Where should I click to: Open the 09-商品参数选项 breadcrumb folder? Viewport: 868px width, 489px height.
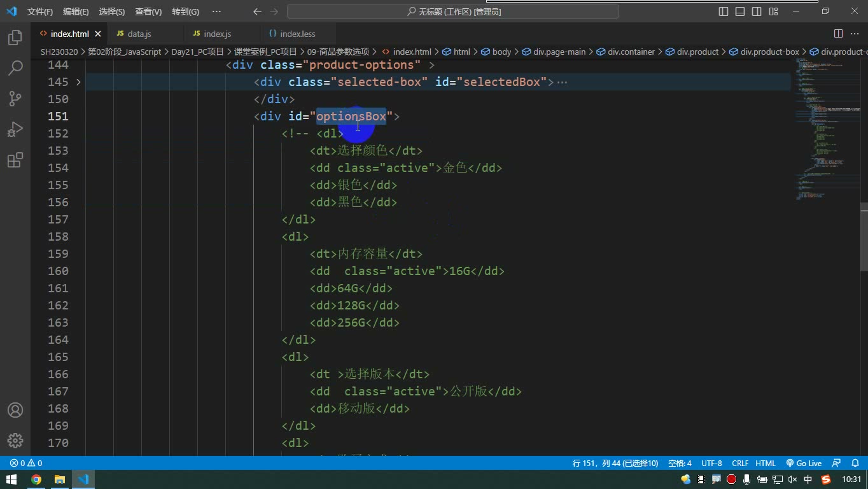point(339,52)
